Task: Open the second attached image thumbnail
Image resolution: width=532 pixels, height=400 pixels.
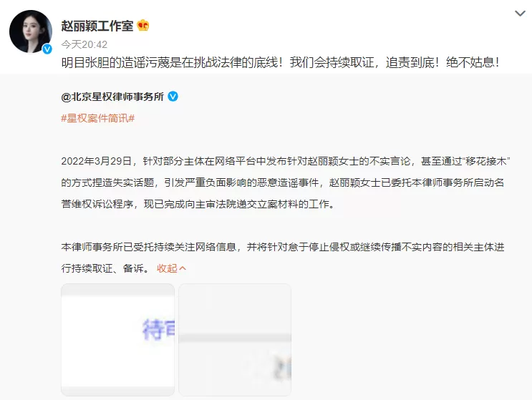Action: [235, 340]
